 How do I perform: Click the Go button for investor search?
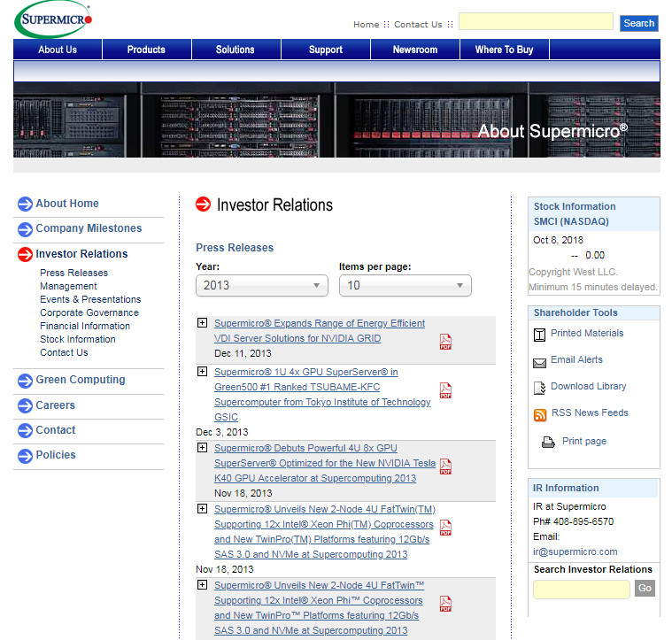(x=645, y=588)
